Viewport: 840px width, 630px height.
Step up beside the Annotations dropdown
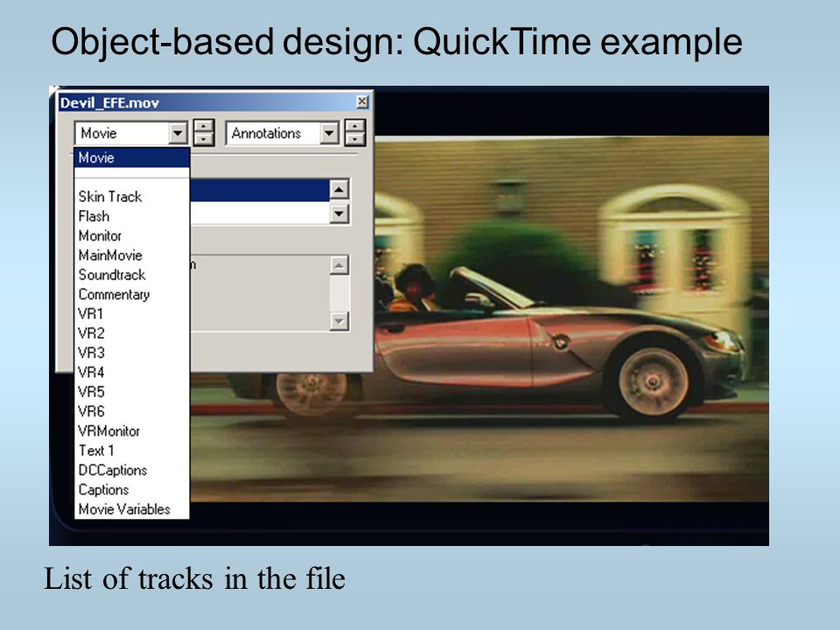pyautogui.click(x=355, y=126)
